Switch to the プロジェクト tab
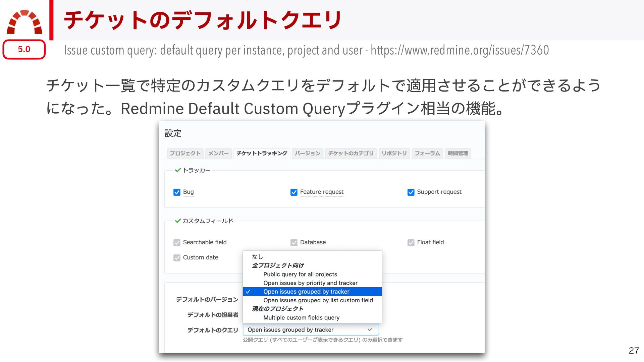This screenshot has width=644, height=362. pyautogui.click(x=185, y=154)
